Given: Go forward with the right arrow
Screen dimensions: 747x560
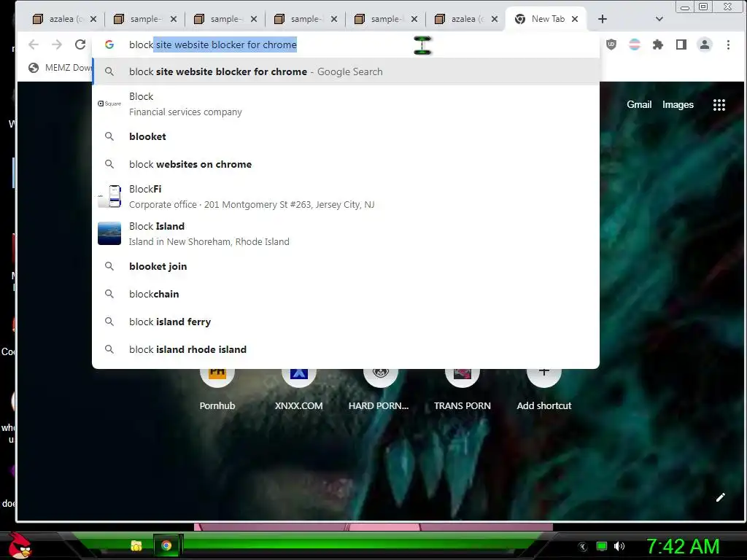Looking at the screenshot, I should click(57, 44).
